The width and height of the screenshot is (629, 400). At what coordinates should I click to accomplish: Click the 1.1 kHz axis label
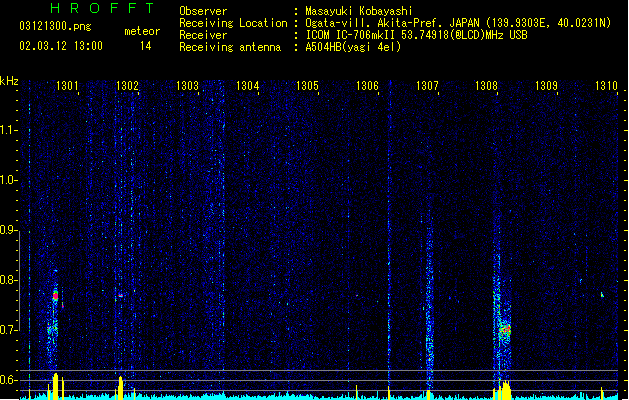[x=8, y=130]
